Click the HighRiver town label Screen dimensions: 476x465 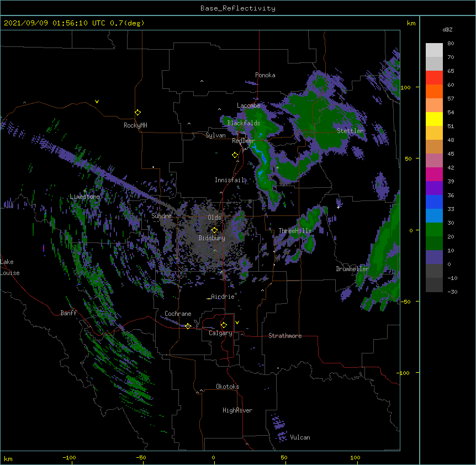click(237, 410)
